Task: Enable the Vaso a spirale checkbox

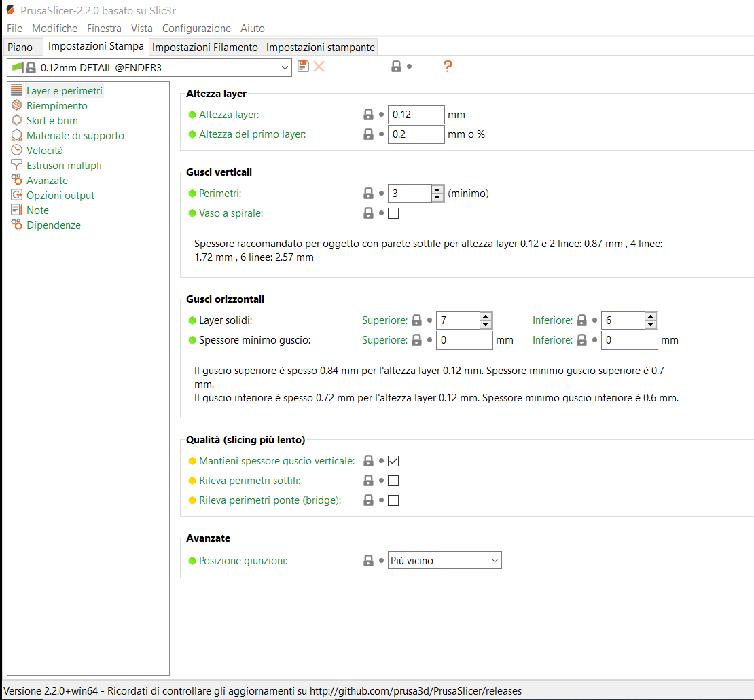Action: [393, 213]
